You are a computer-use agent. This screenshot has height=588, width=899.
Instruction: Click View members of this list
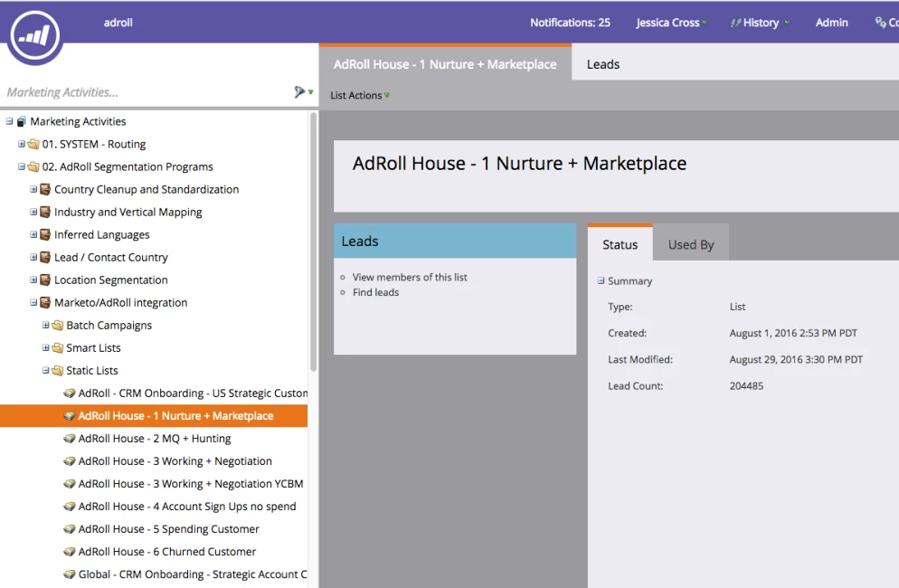410,277
